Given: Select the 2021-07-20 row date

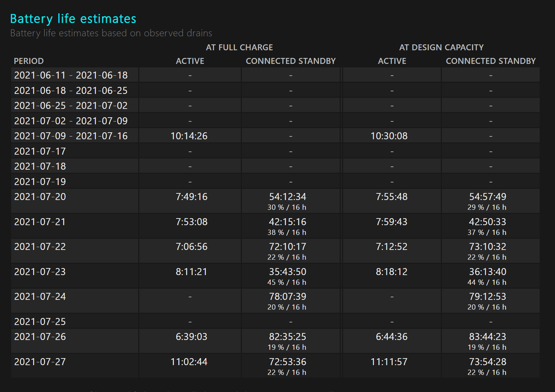Looking at the screenshot, I should click(40, 197).
